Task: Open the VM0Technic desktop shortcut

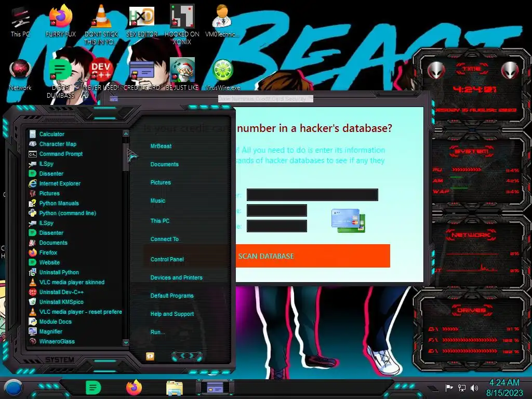Action: click(222, 22)
